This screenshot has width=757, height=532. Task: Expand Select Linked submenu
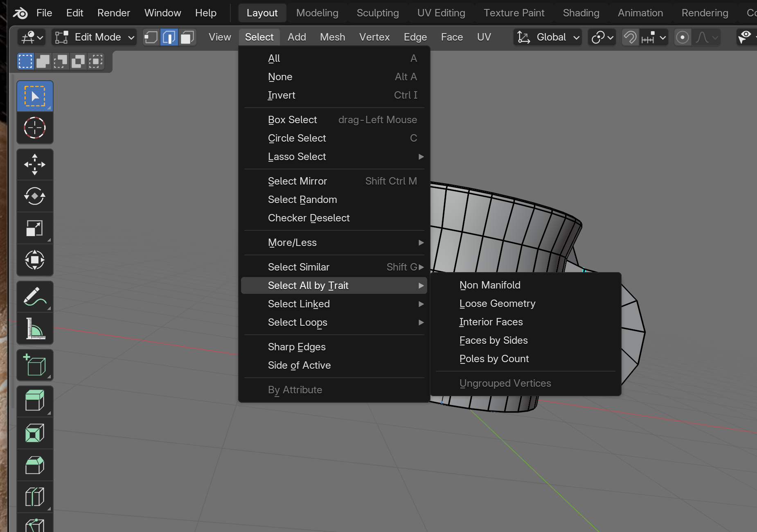click(x=334, y=304)
